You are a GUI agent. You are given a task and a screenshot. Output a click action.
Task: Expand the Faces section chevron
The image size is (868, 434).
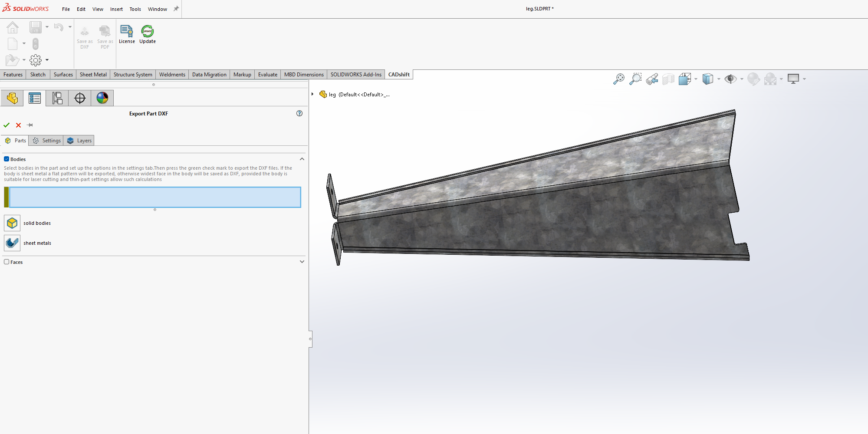coord(302,262)
